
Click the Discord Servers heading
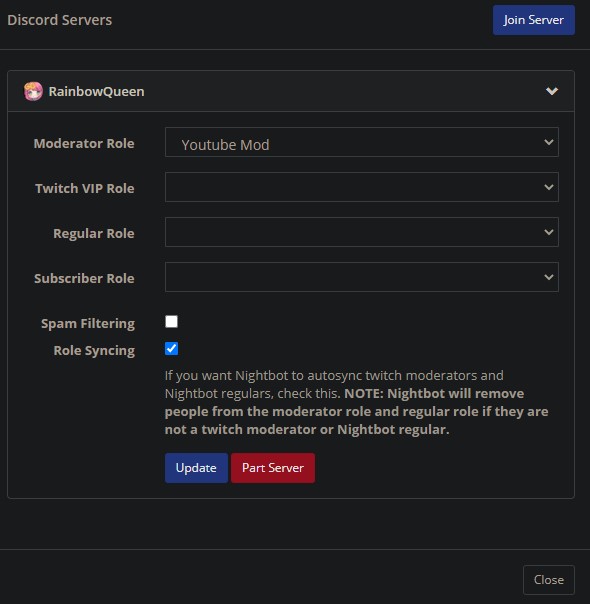point(60,20)
